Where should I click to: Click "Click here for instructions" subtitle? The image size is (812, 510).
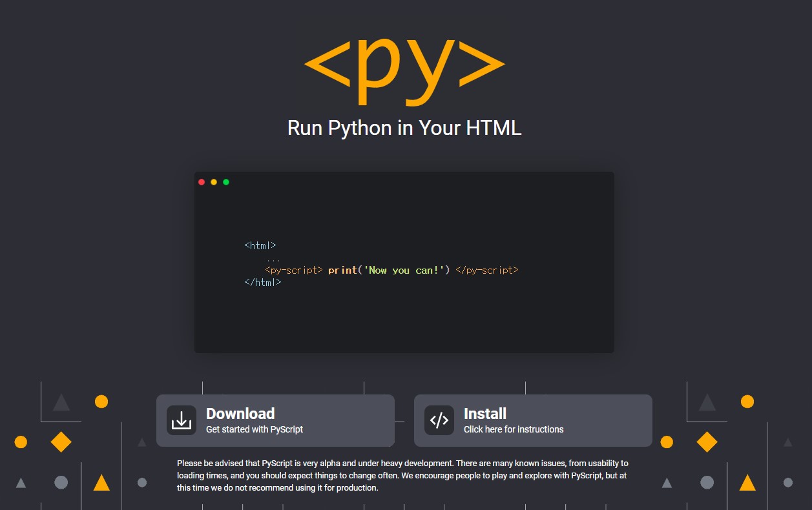[514, 429]
